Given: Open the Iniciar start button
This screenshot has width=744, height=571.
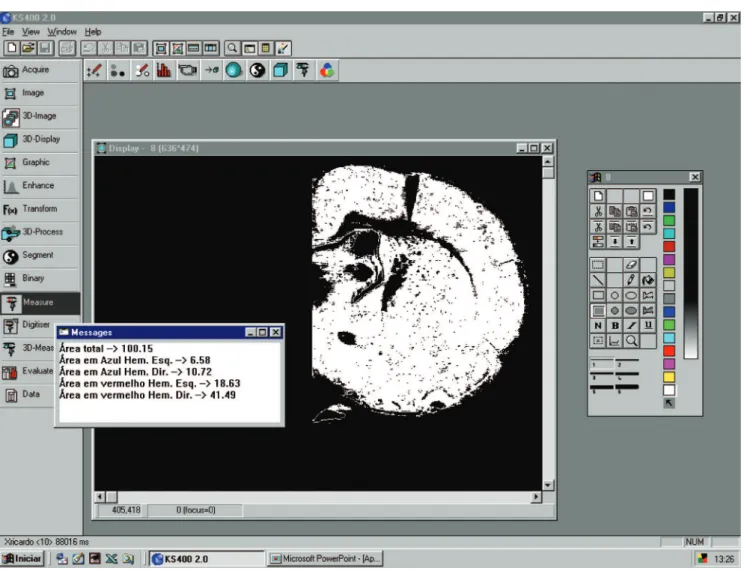Looking at the screenshot, I should [x=23, y=559].
